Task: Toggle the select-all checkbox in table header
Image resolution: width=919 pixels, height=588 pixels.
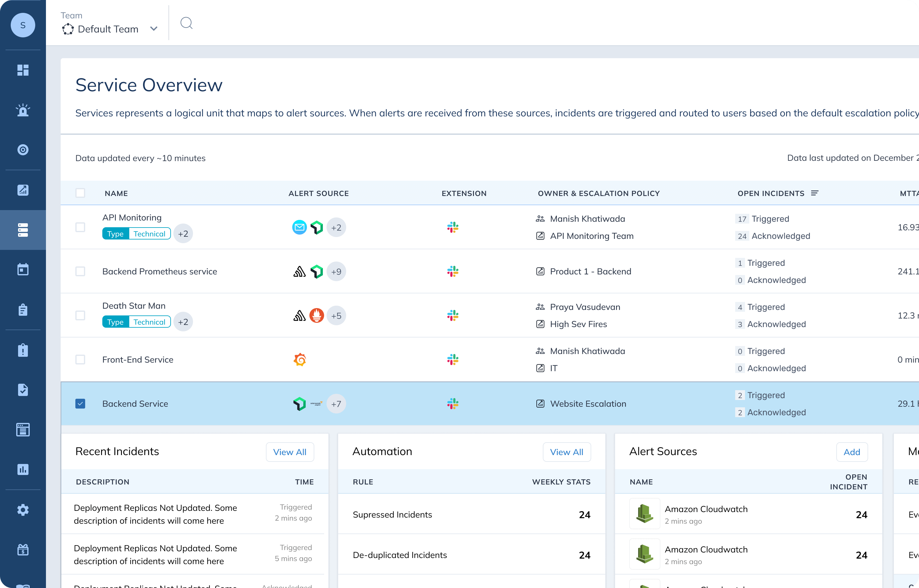Action: click(80, 193)
